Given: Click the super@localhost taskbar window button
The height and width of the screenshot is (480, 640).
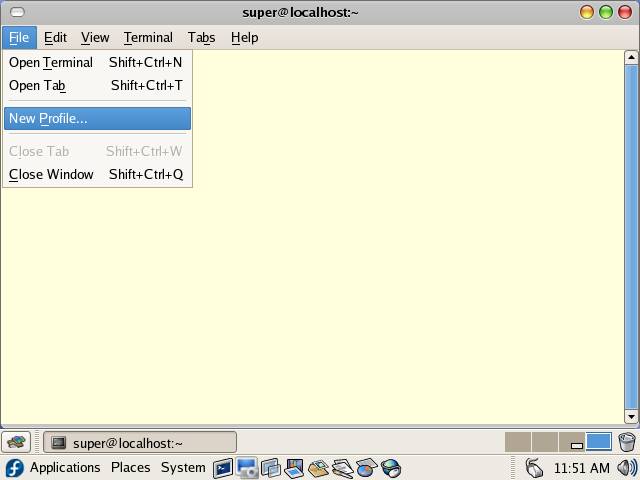Looking at the screenshot, I should pyautogui.click(x=140, y=442).
